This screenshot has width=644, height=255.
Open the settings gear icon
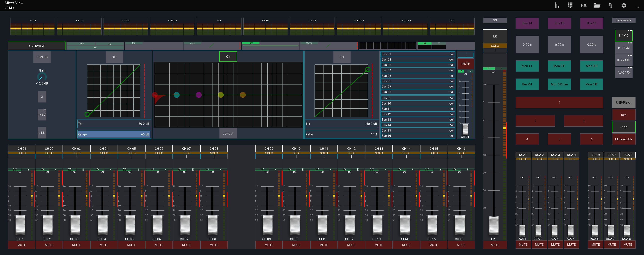(623, 5)
